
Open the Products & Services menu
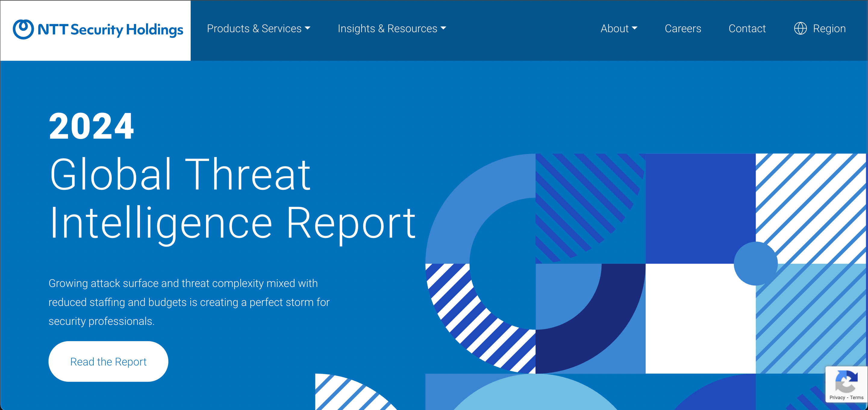[254, 29]
